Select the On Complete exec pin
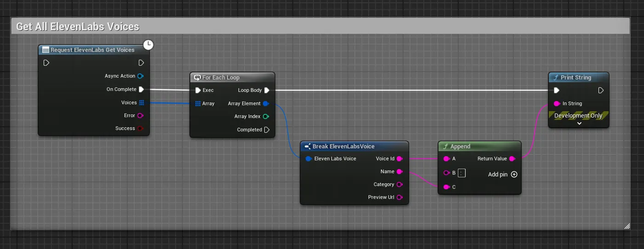 pyautogui.click(x=142, y=89)
